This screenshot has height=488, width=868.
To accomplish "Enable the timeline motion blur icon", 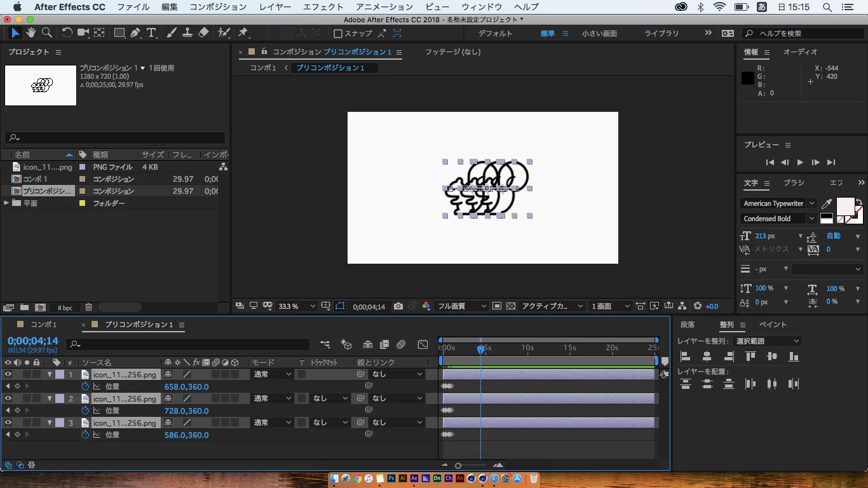I will click(401, 344).
